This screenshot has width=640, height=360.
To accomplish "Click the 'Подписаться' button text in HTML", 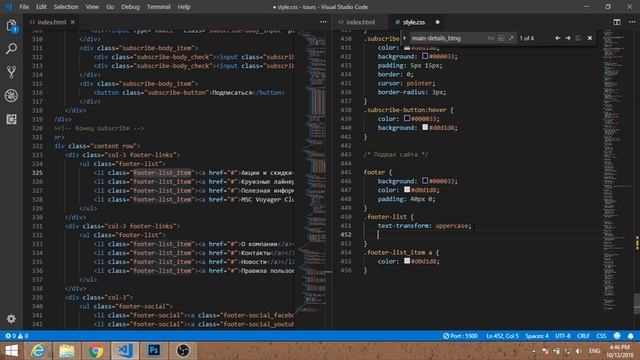I will pyautogui.click(x=232, y=93).
